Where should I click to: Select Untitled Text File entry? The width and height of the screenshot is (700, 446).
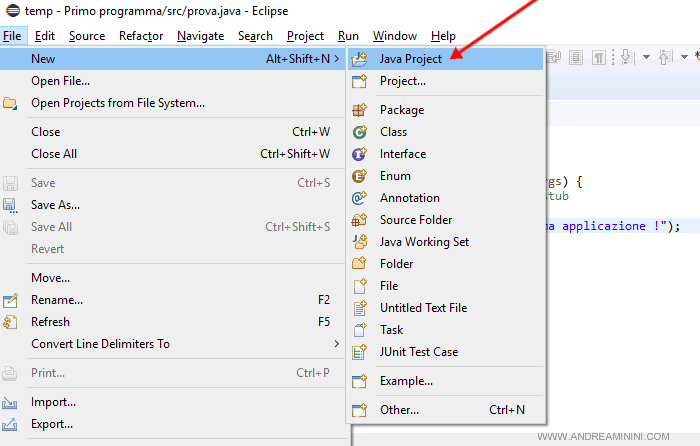coord(423,308)
